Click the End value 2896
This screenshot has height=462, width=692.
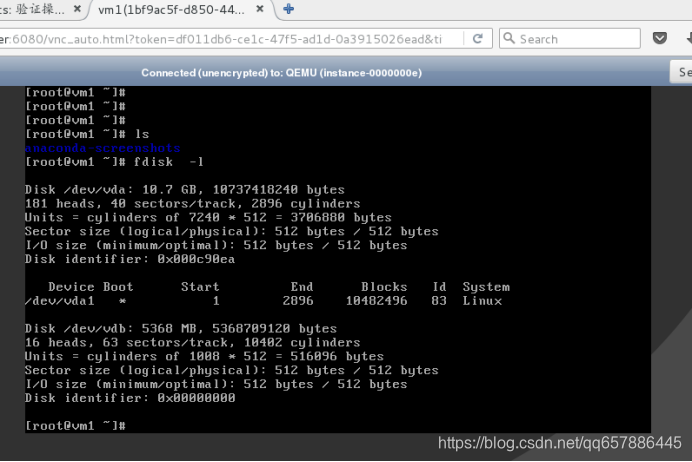[x=298, y=301]
